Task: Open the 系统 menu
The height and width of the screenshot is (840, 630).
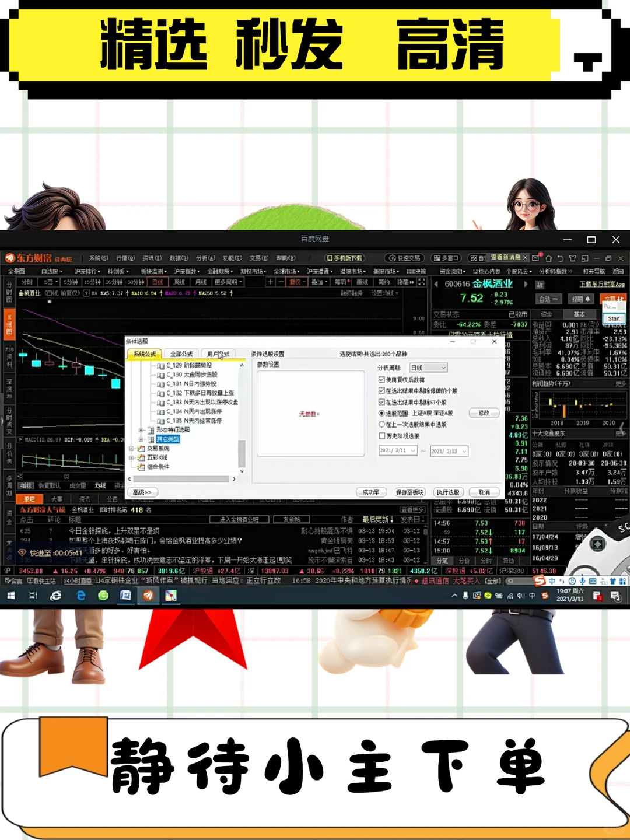Action: pyautogui.click(x=99, y=258)
